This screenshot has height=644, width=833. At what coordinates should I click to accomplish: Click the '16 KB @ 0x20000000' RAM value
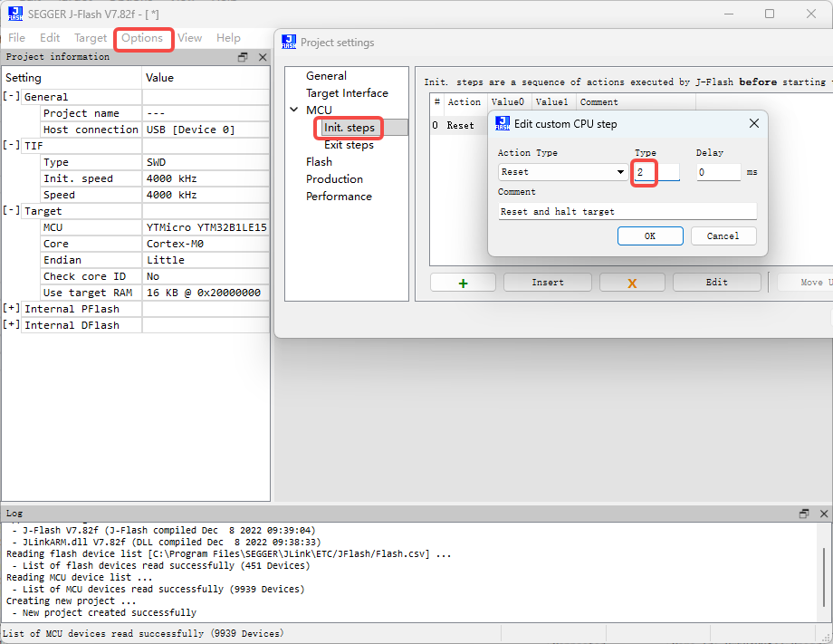(204, 293)
